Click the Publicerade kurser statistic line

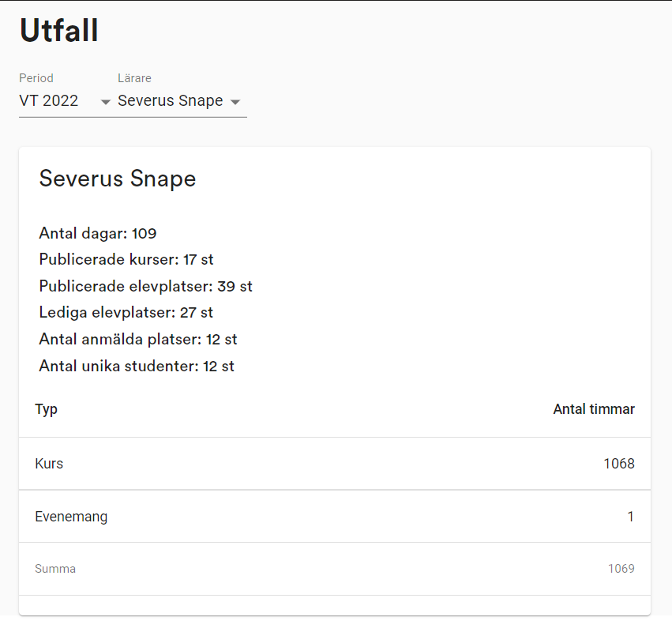[x=126, y=259]
